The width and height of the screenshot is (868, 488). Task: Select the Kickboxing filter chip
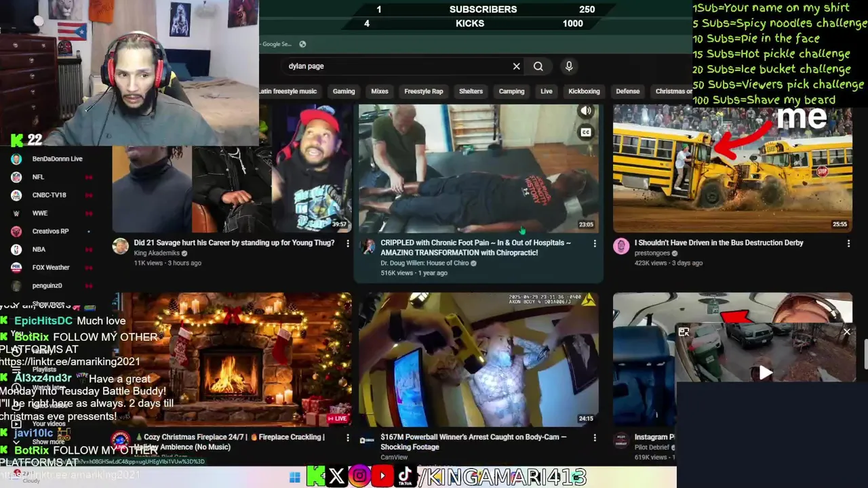584,91
